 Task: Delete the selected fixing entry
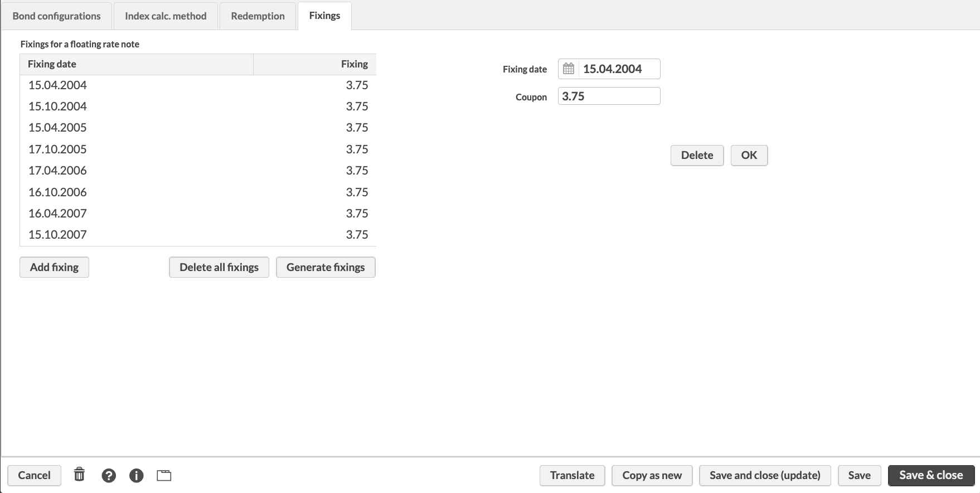point(697,155)
